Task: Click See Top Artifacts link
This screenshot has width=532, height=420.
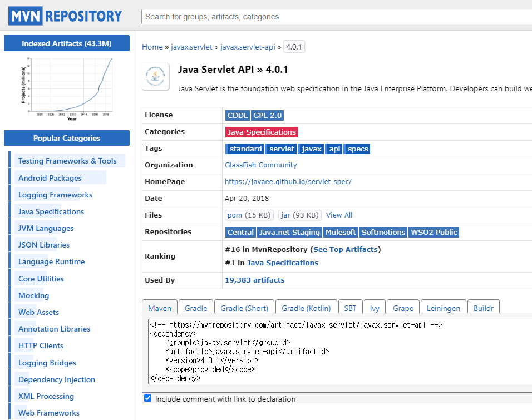Action: pyautogui.click(x=346, y=249)
